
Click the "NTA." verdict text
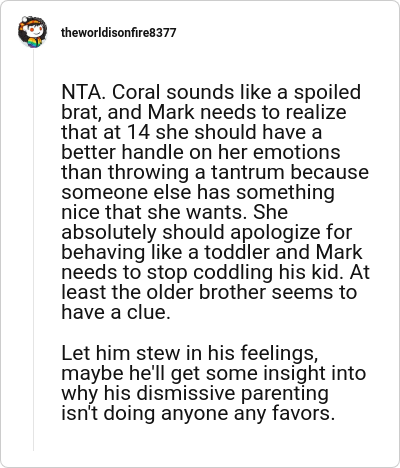click(84, 92)
